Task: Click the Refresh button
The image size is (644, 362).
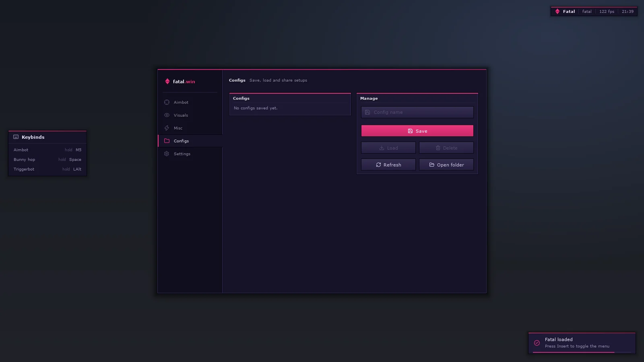Action: (388, 165)
